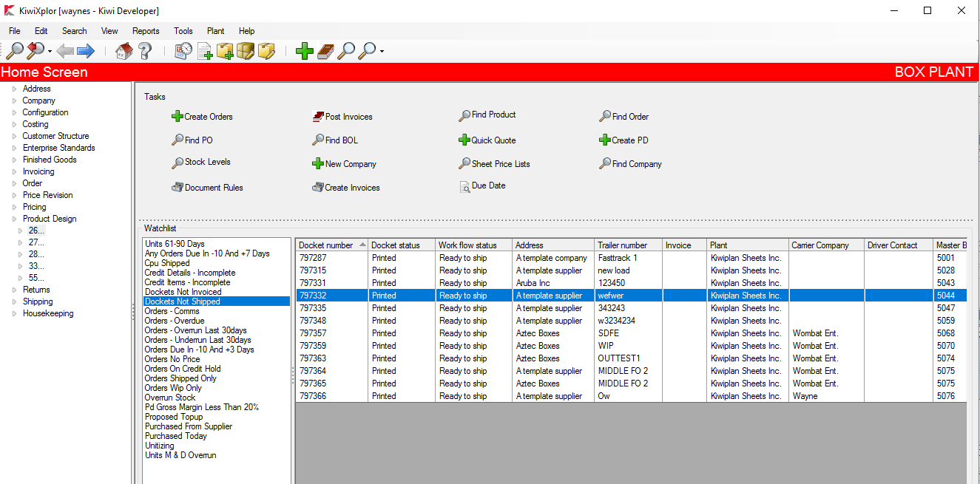Open dropdown arrow beside last magnifier icon
This screenshot has height=484, width=980.
click(x=382, y=52)
